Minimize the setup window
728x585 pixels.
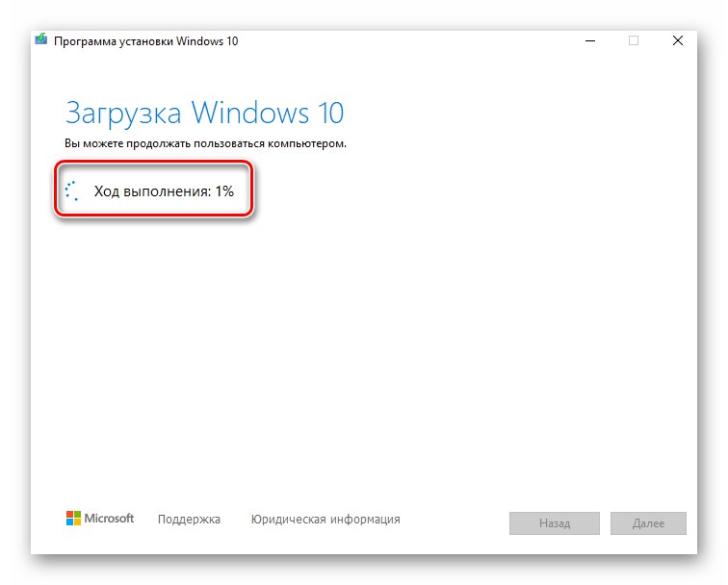tap(590, 40)
